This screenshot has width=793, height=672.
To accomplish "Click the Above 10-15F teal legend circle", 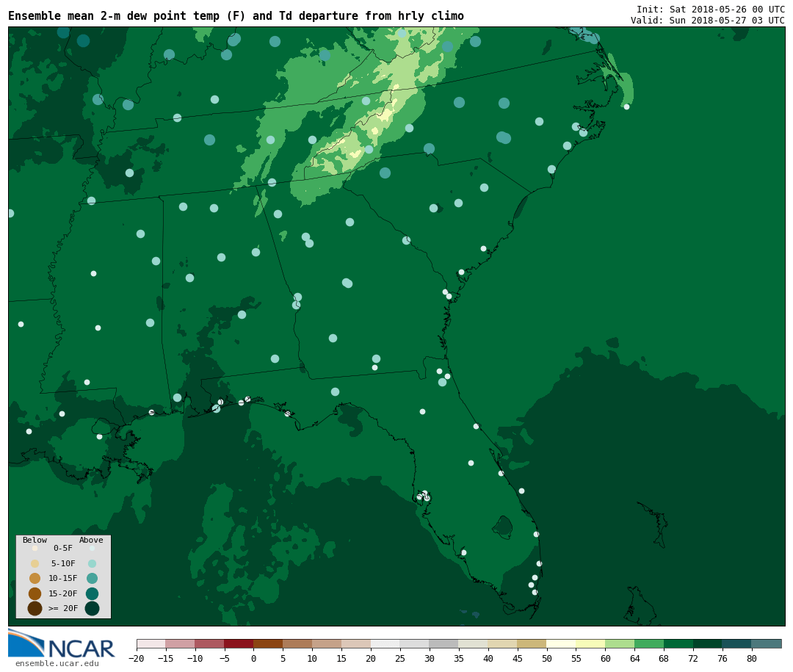I will (92, 579).
